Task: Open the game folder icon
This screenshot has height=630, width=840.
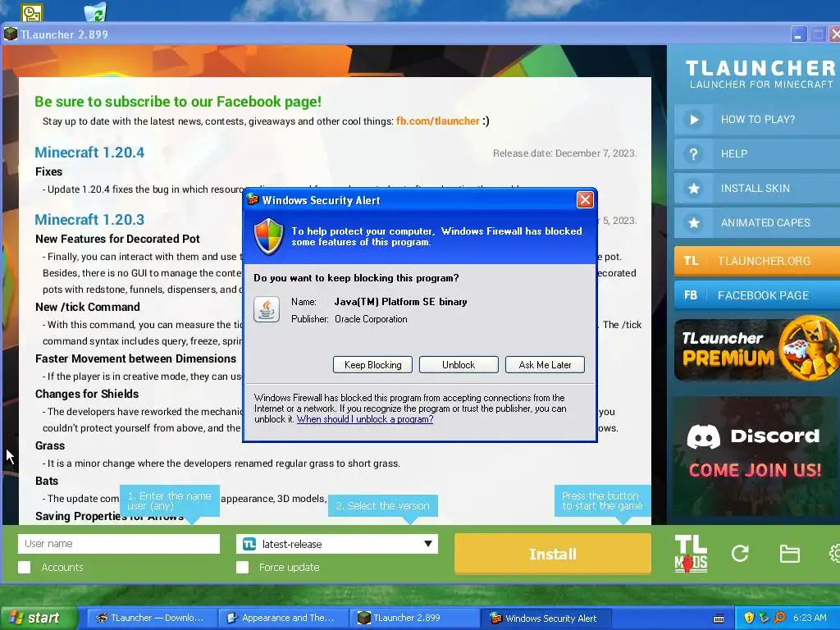Action: tap(790, 554)
